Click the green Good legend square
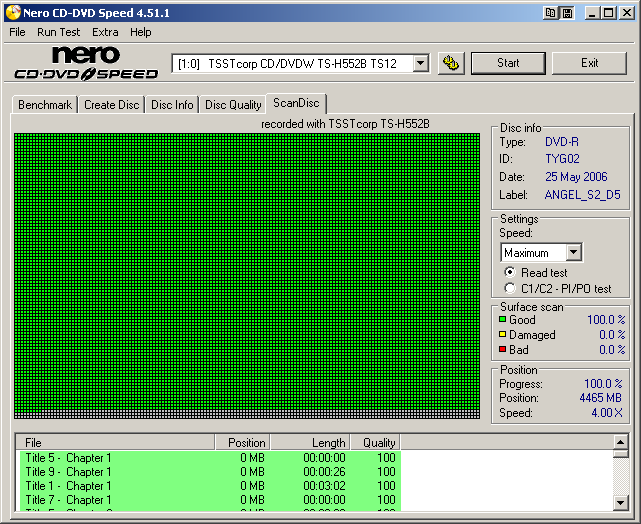 (502, 319)
